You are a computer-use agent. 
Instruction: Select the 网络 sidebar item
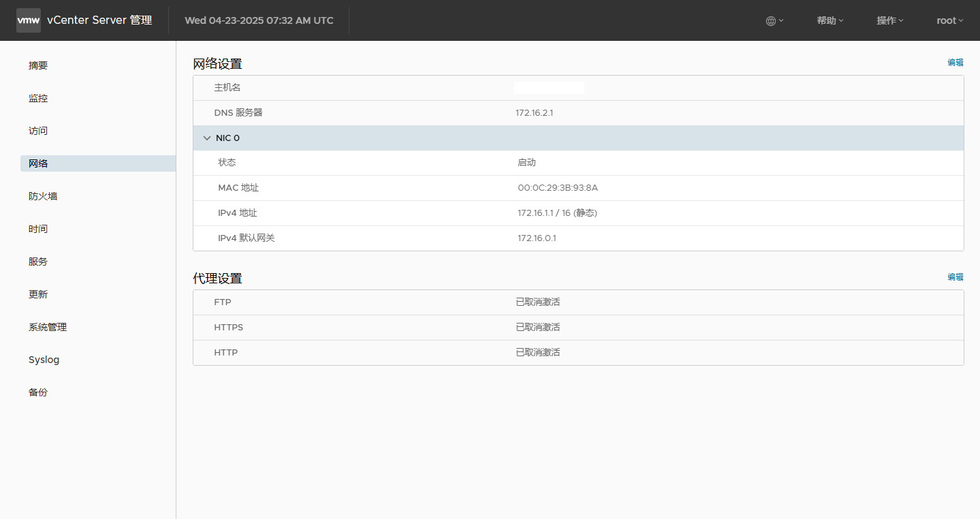coord(98,163)
